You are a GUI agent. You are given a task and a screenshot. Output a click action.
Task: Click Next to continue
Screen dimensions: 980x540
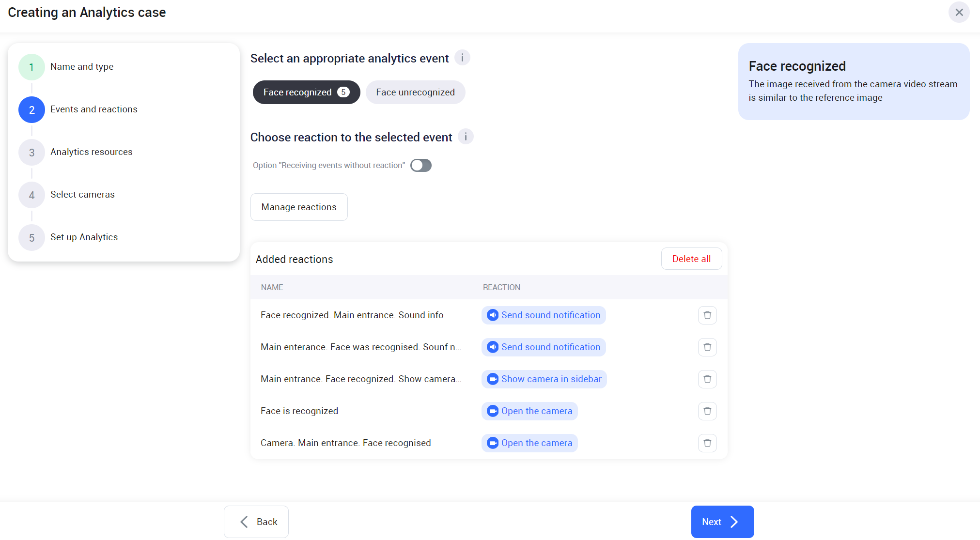722,522
